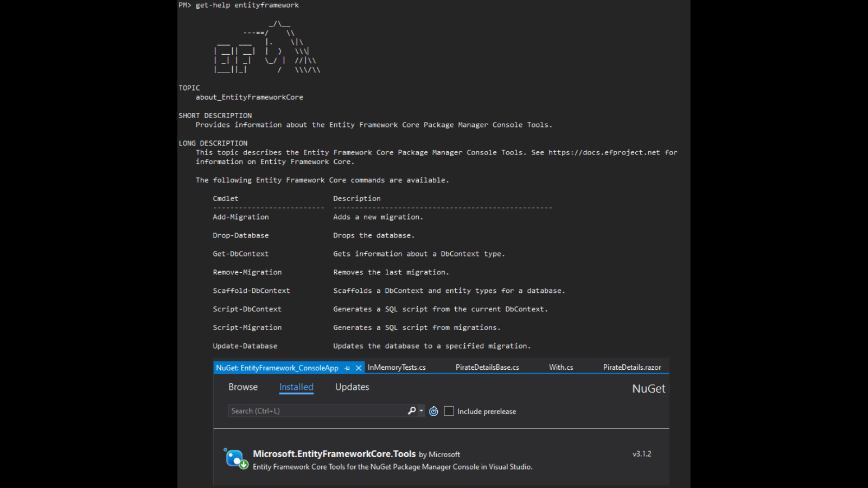This screenshot has width=868, height=488.
Task: Click 'Updates the database to a specified migration.'
Action: (432, 346)
